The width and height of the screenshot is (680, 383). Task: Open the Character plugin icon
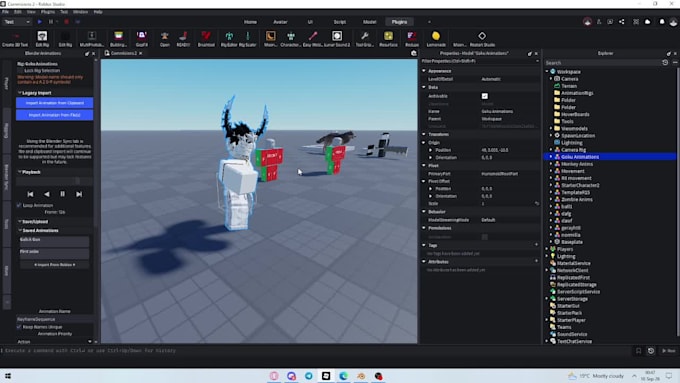coord(291,38)
